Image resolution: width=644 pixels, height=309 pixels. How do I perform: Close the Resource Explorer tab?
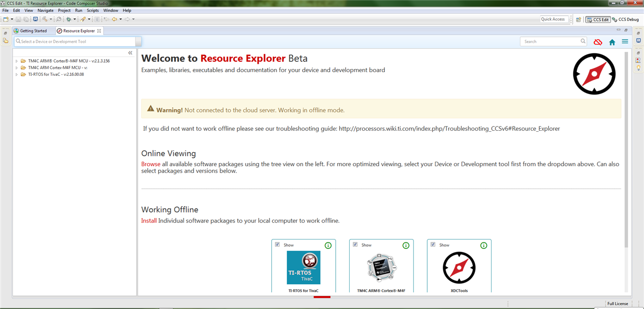coord(99,31)
